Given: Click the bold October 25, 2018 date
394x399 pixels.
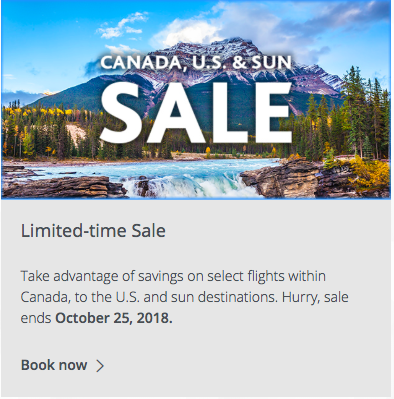Looking at the screenshot, I should point(114,318).
